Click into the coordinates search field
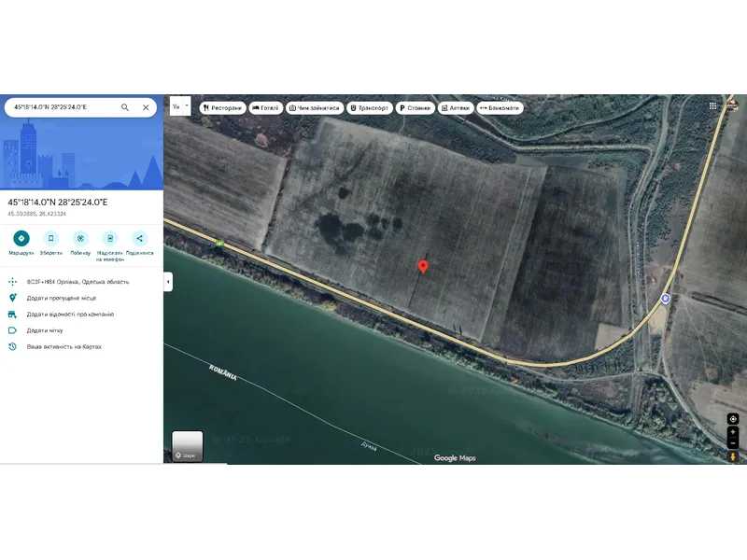747x560 pixels. (61, 107)
